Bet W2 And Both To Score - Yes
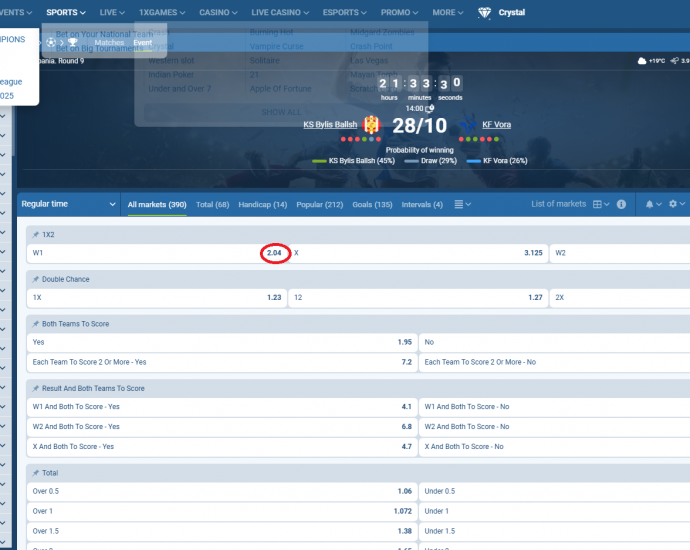Image resolution: width=690 pixels, height=550 pixels. click(x=222, y=427)
